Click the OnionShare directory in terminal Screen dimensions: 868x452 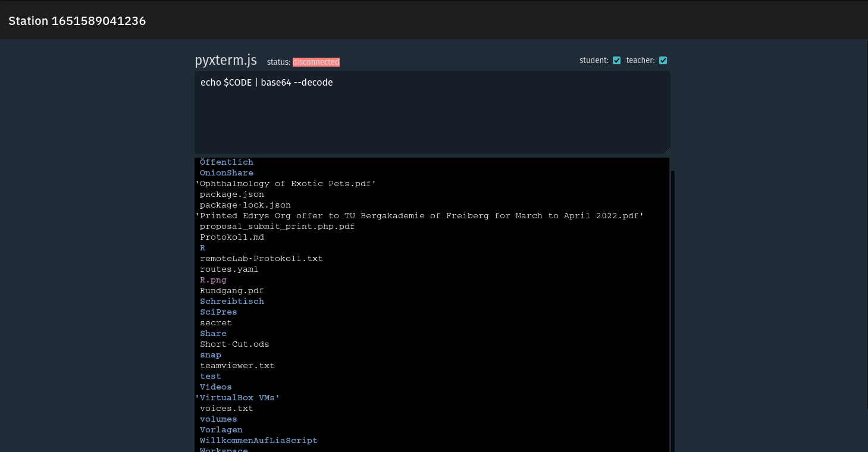[226, 173]
